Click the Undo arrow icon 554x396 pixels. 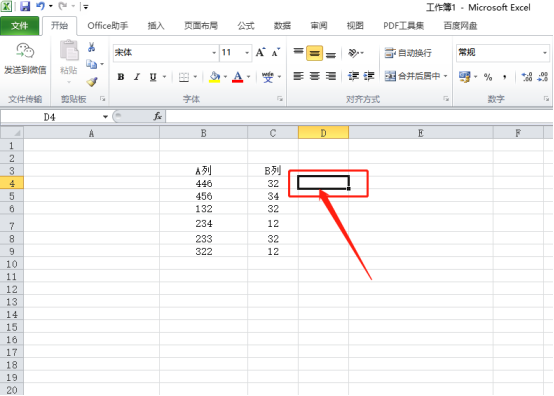[41, 6]
